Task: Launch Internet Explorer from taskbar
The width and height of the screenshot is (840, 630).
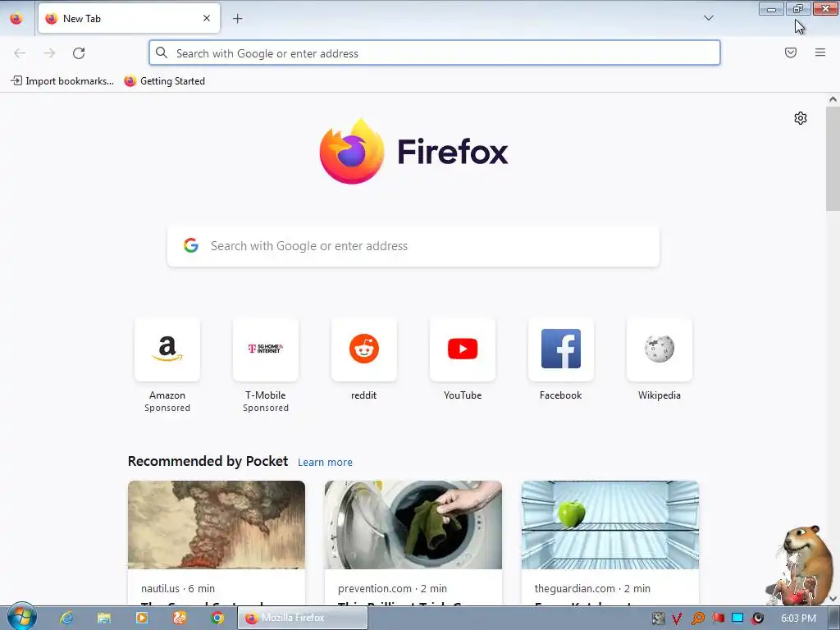Action: (66, 618)
